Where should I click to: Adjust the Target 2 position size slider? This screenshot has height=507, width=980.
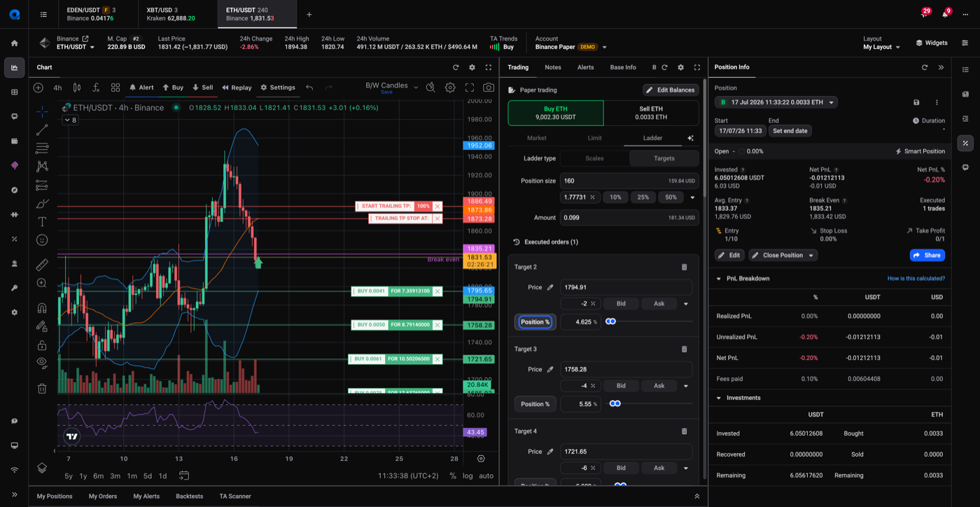tap(610, 321)
